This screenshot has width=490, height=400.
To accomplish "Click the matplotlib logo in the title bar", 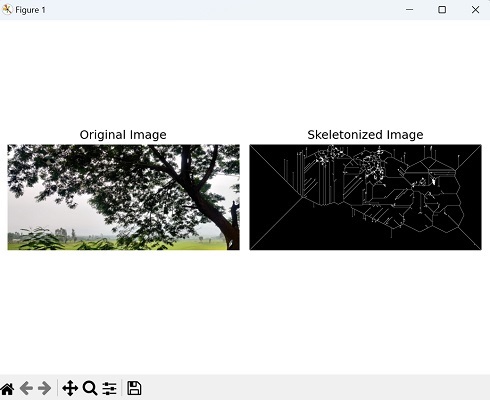I will click(x=7, y=10).
